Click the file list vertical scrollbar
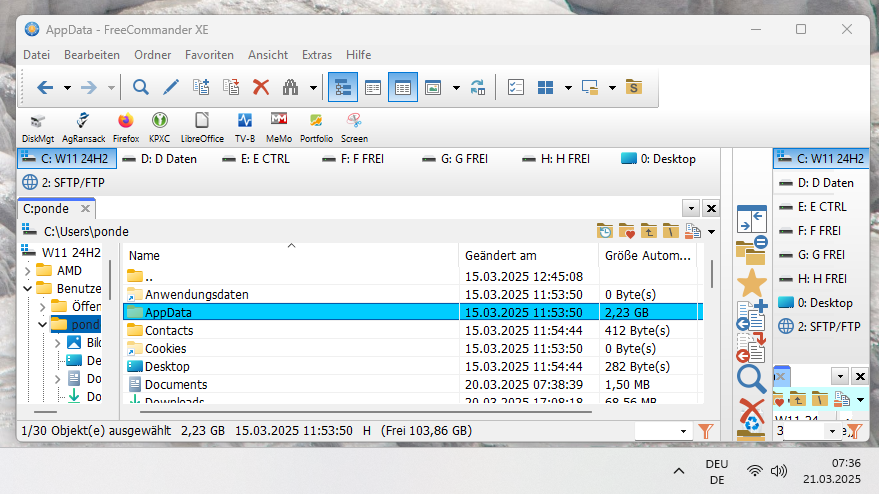Viewport: 879px width, 494px height. click(712, 274)
